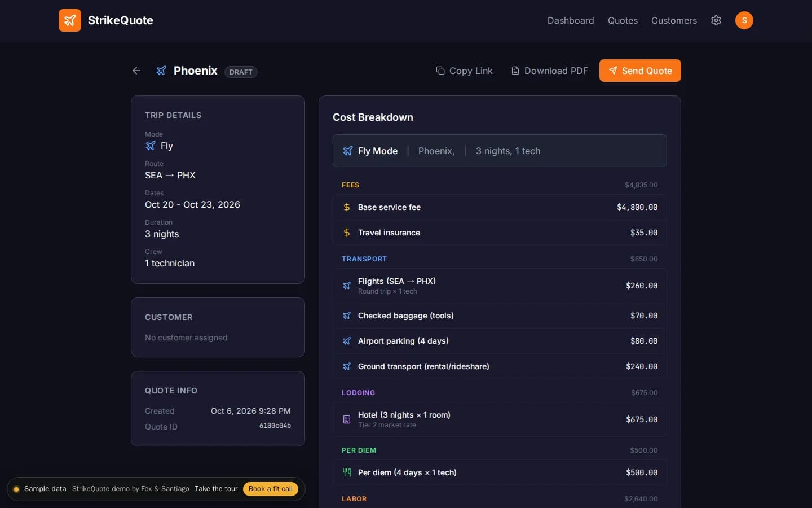Follow the Take the tour link
This screenshot has height=508, width=812.
(x=216, y=489)
